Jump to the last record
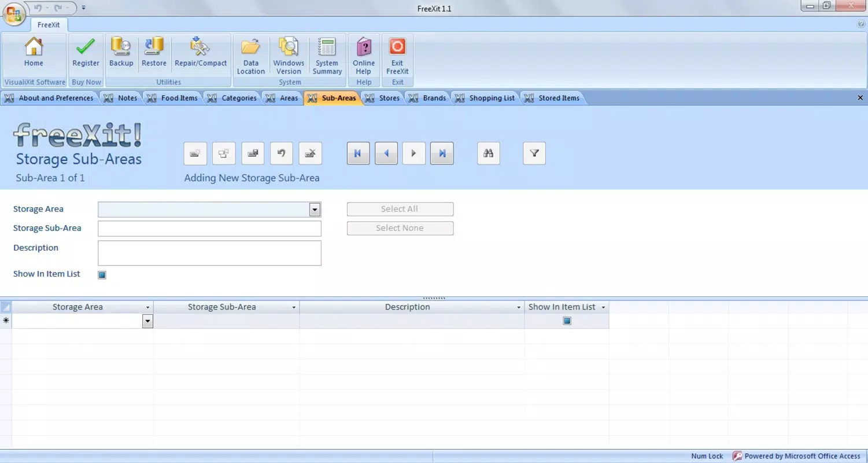Screen dimensions: 868x463 click(442, 153)
